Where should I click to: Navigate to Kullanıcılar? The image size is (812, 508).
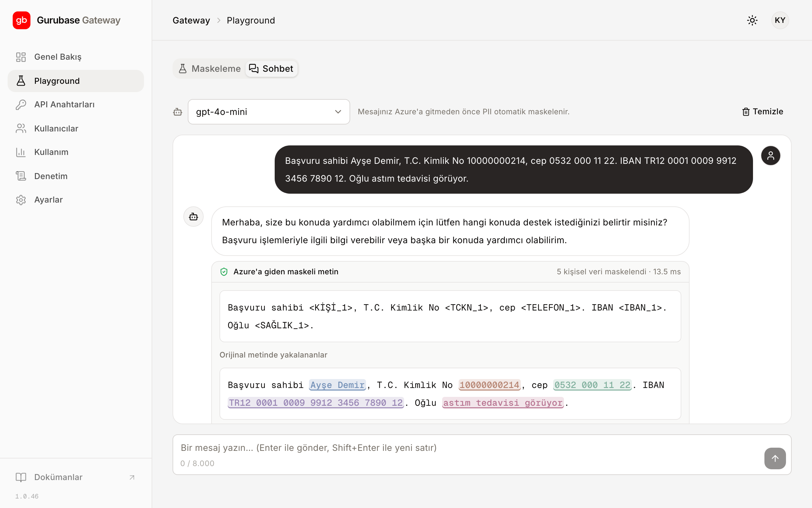click(x=76, y=128)
